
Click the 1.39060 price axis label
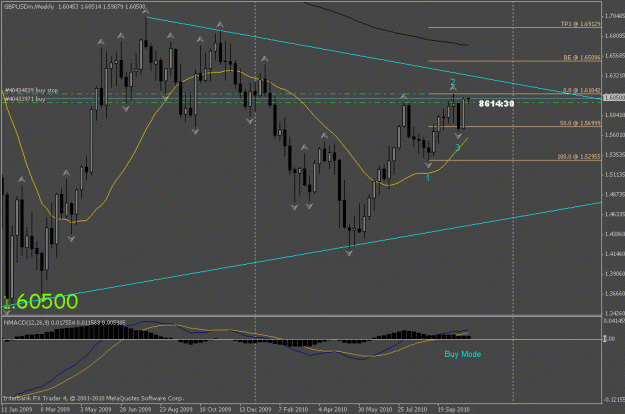[614, 274]
